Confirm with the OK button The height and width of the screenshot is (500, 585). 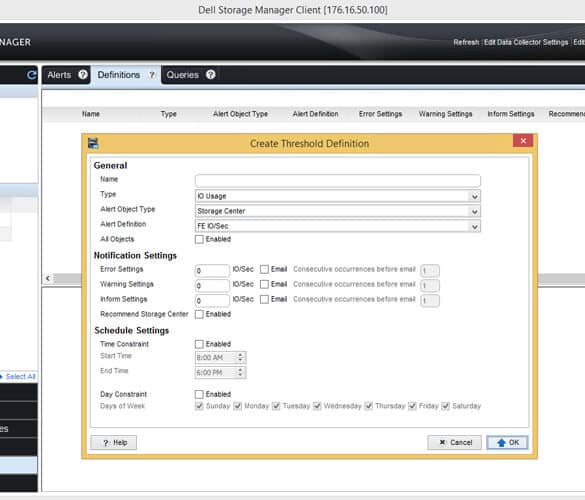tap(507, 443)
